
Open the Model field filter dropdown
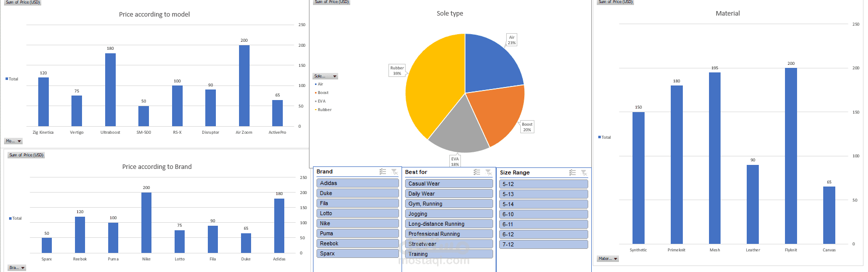pos(13,141)
